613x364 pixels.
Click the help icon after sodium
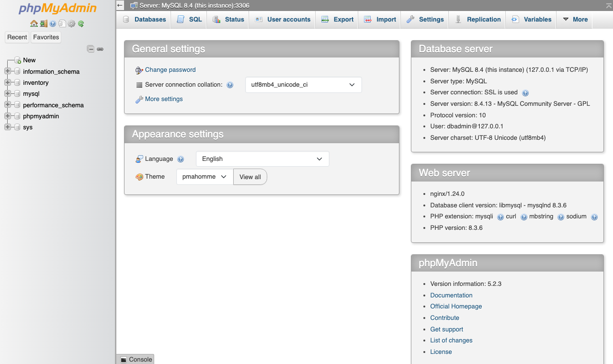pyautogui.click(x=594, y=217)
